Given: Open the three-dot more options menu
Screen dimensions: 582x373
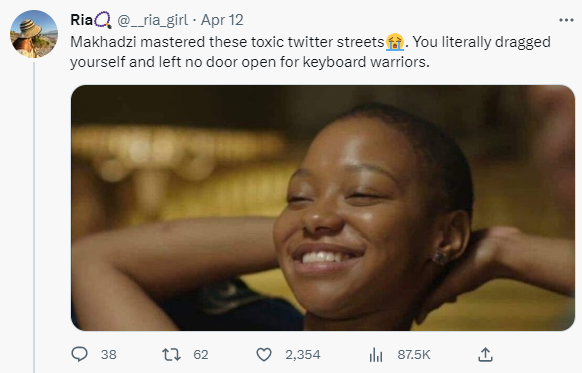Looking at the screenshot, I should coord(566,20).
